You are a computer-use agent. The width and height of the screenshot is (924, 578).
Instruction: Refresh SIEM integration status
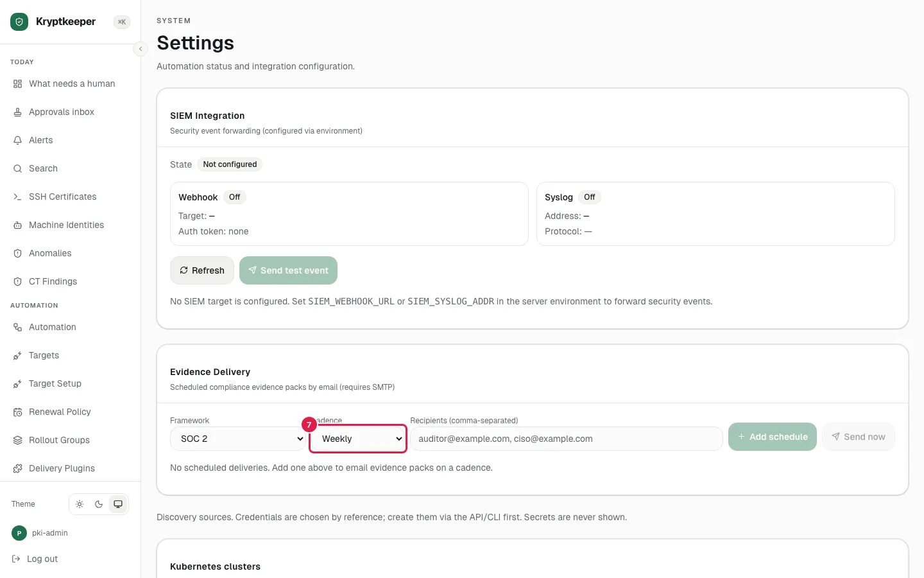[201, 270]
